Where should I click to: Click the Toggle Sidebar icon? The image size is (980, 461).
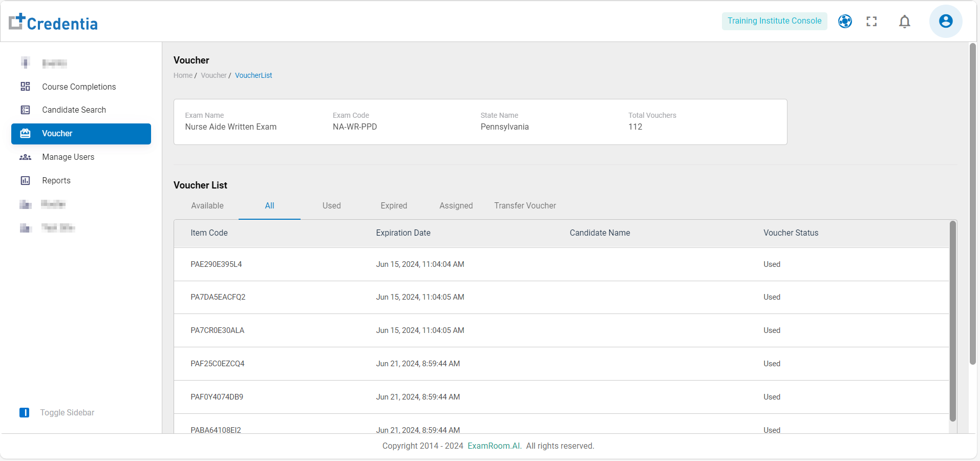(24, 412)
